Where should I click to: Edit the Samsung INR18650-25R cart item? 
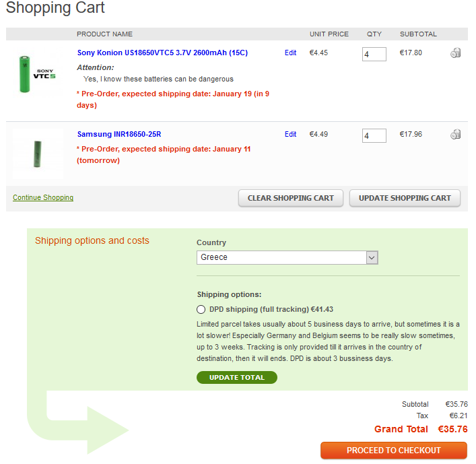[290, 134]
